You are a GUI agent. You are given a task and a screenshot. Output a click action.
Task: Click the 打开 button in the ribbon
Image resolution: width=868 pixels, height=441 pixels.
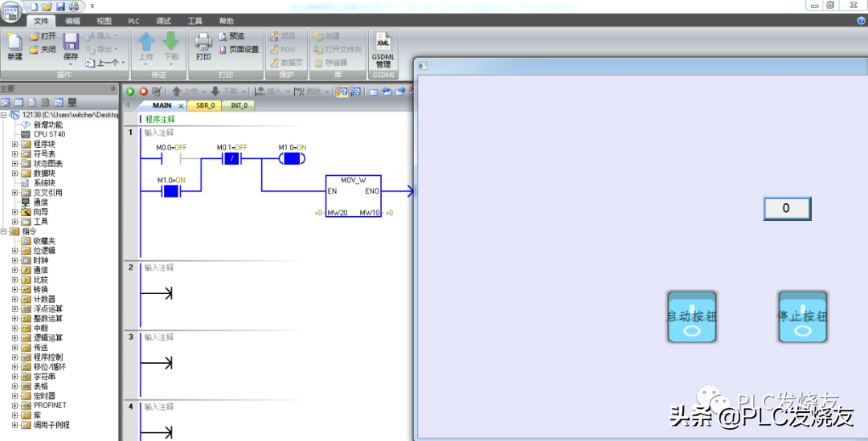43,36
